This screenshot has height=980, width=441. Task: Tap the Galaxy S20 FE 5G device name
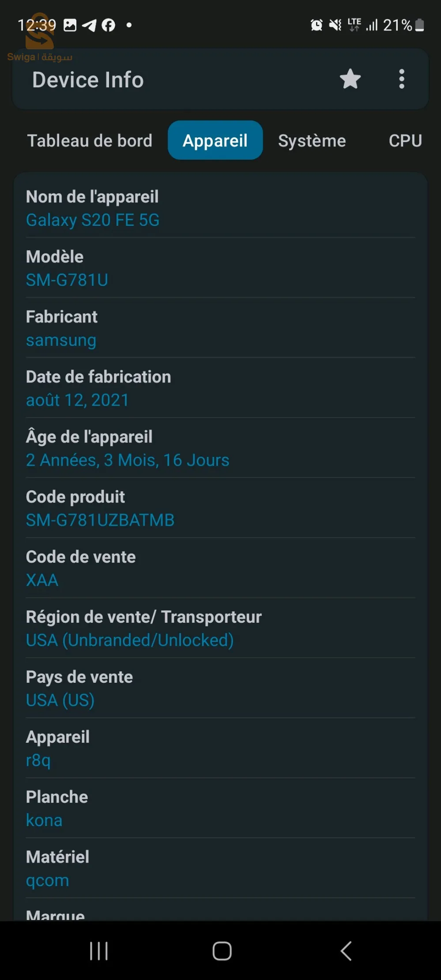(x=93, y=220)
